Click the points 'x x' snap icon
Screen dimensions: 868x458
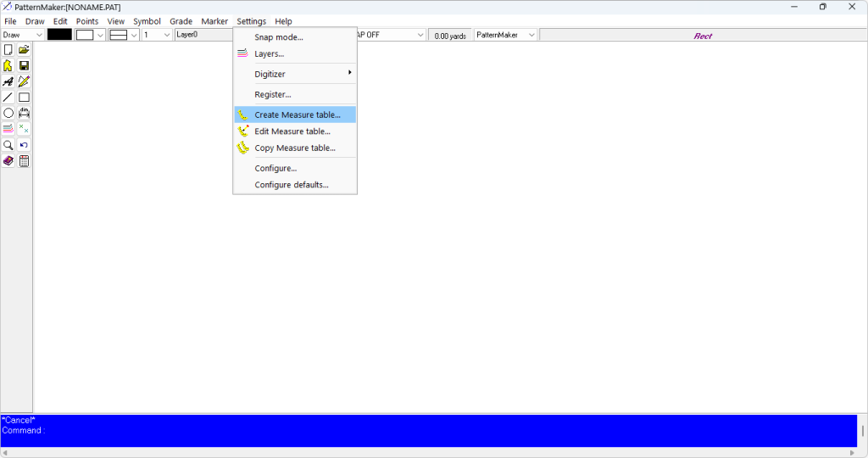pos(24,129)
